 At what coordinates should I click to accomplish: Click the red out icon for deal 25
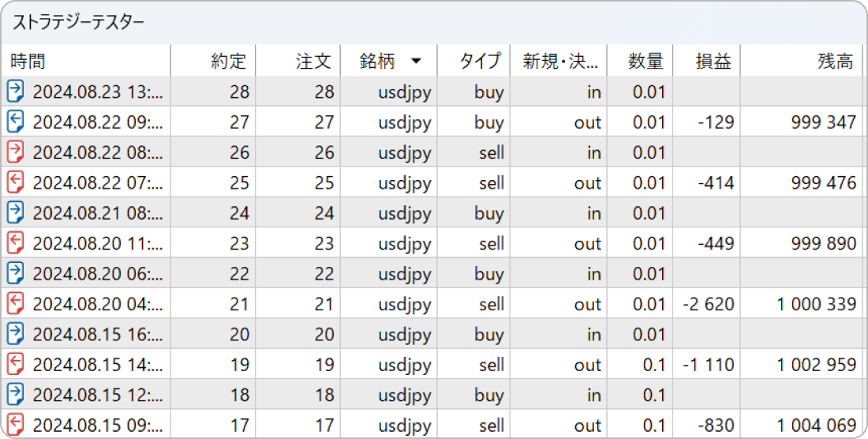(16, 183)
